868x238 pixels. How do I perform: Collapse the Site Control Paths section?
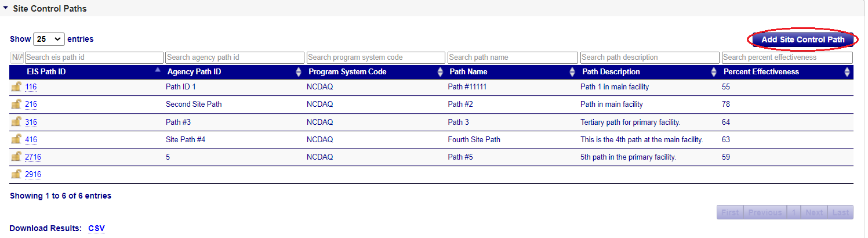(6, 9)
